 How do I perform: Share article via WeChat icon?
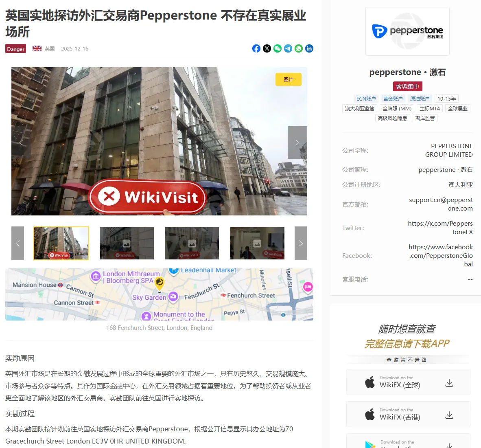pyautogui.click(x=278, y=48)
